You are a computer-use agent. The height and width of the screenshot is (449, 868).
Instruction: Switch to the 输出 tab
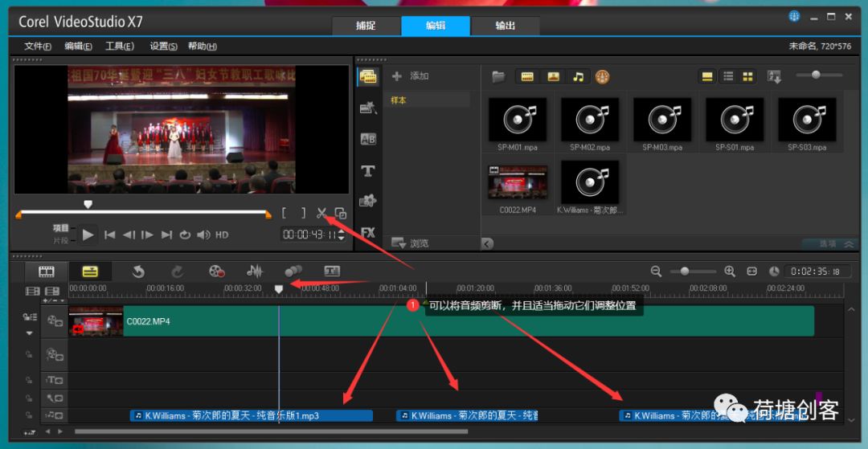pyautogui.click(x=505, y=26)
